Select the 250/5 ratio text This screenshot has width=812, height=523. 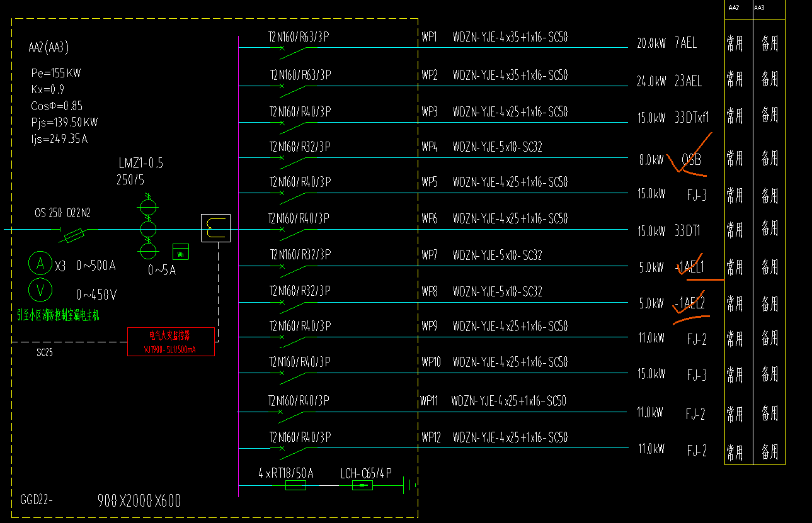pyautogui.click(x=130, y=180)
